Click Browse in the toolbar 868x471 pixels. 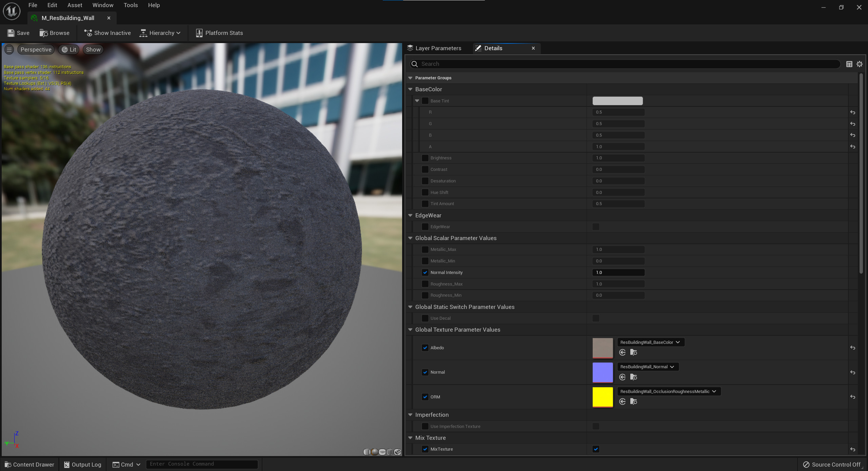click(x=55, y=33)
